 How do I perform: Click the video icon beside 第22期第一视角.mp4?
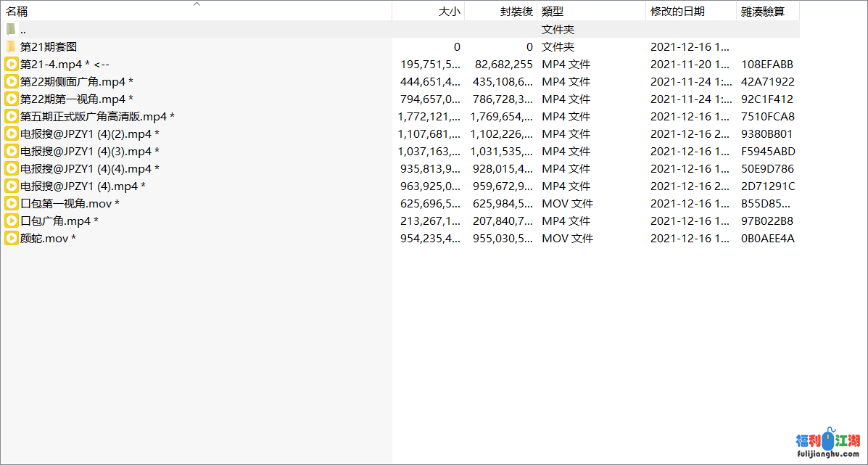pos(11,99)
